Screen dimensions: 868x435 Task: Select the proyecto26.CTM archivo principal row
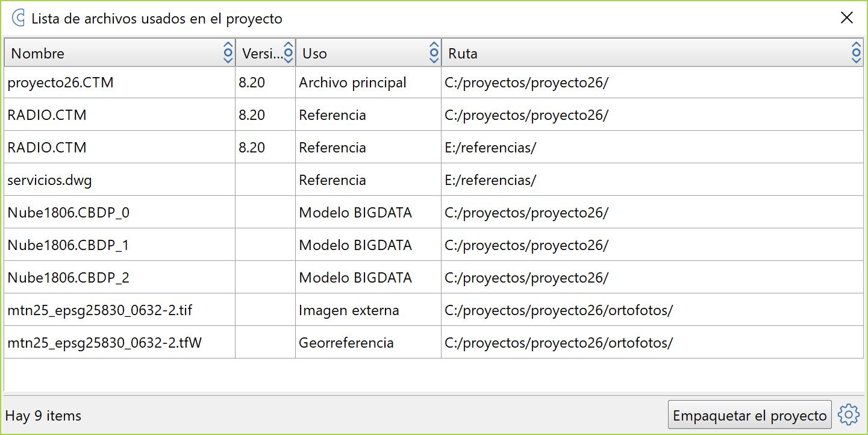[x=241, y=83]
